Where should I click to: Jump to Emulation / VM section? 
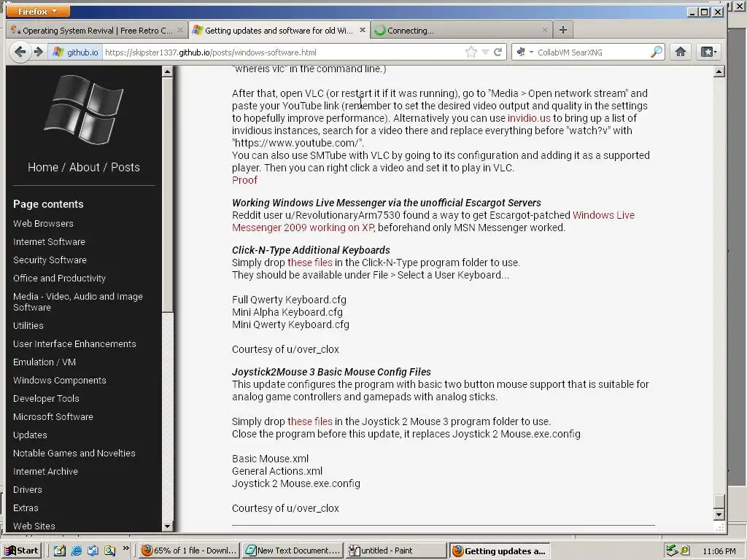[44, 362]
